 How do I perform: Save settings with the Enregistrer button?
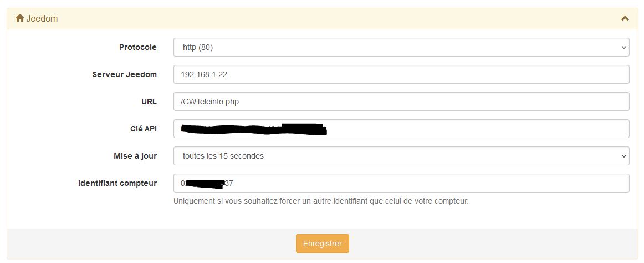[x=323, y=244]
